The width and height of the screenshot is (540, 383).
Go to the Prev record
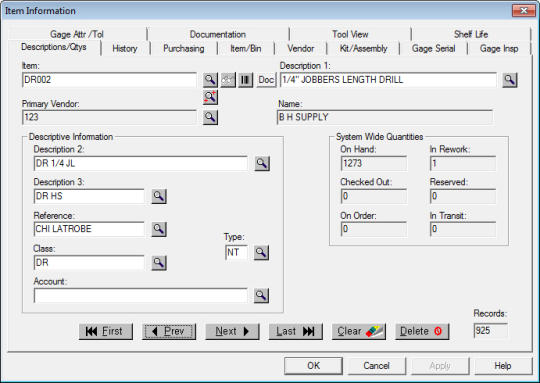[169, 331]
